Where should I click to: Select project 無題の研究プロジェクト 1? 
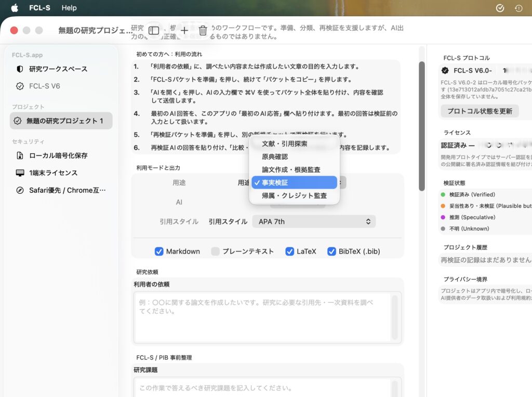61,121
